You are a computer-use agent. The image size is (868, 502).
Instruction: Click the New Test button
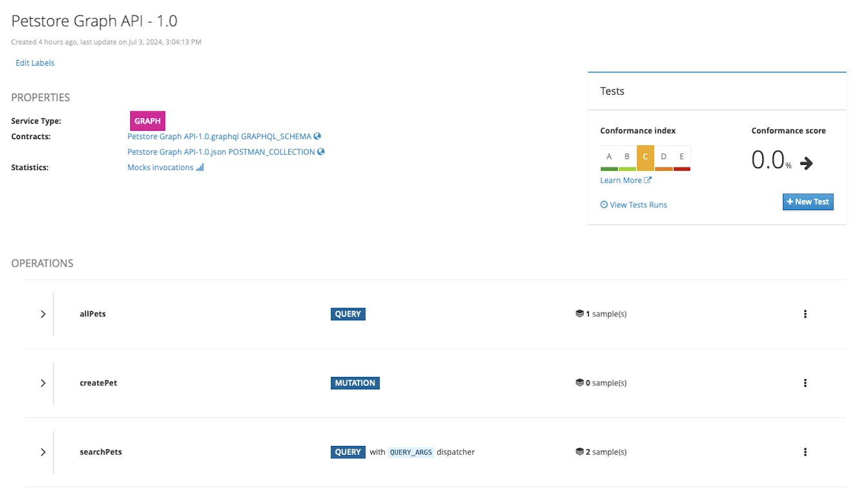pos(807,202)
